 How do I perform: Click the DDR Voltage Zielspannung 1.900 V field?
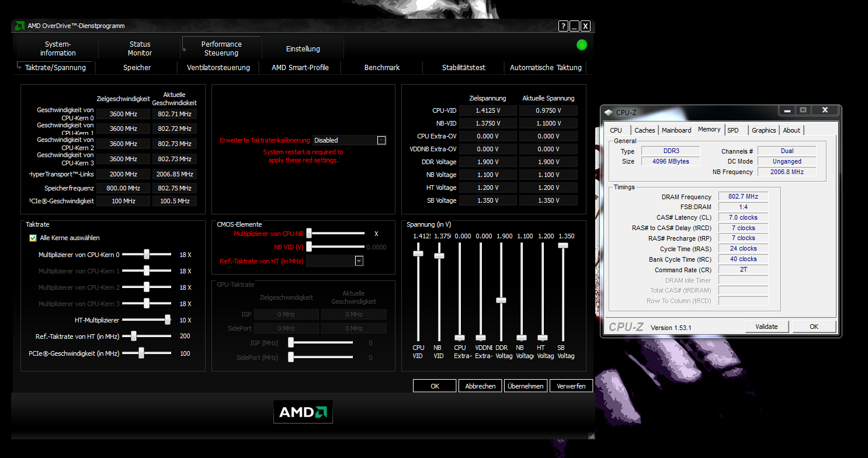coord(488,162)
